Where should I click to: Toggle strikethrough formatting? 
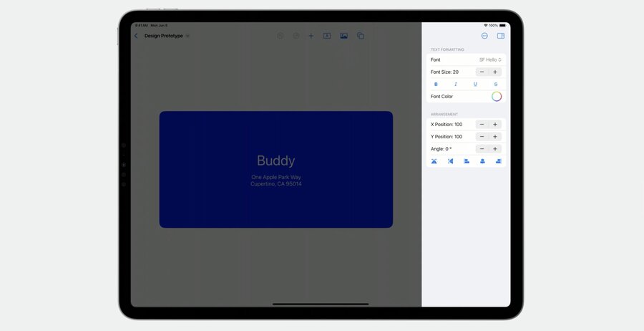(x=496, y=85)
